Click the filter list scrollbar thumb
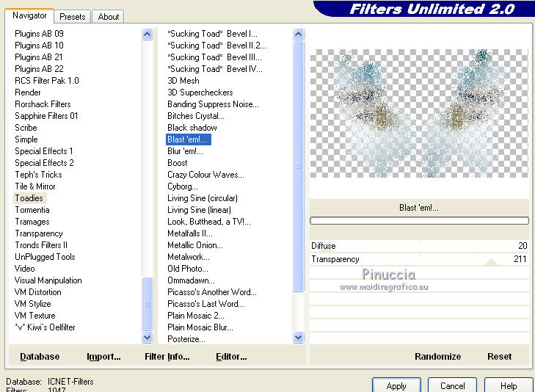The width and height of the screenshot is (535, 392). [298, 166]
